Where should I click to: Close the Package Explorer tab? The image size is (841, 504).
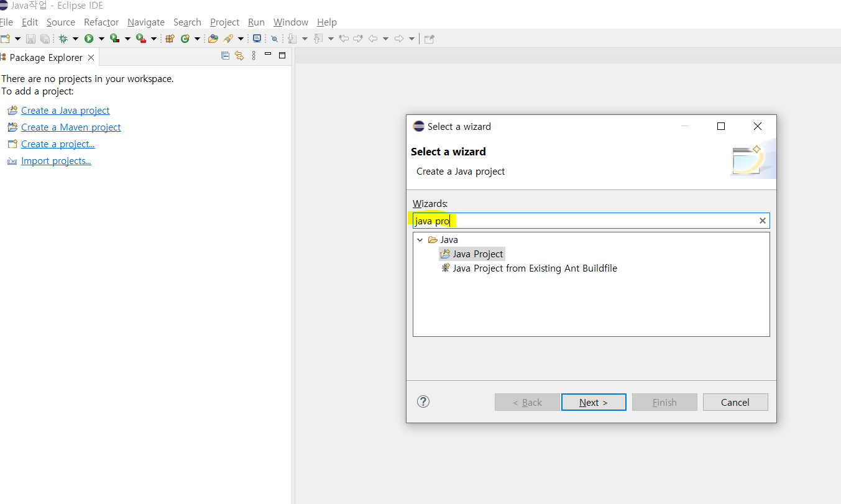tap(91, 57)
